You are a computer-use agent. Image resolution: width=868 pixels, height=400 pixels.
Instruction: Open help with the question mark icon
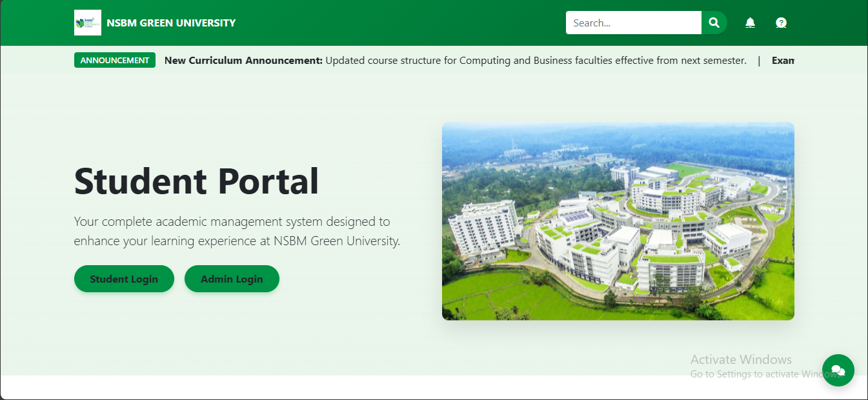781,23
